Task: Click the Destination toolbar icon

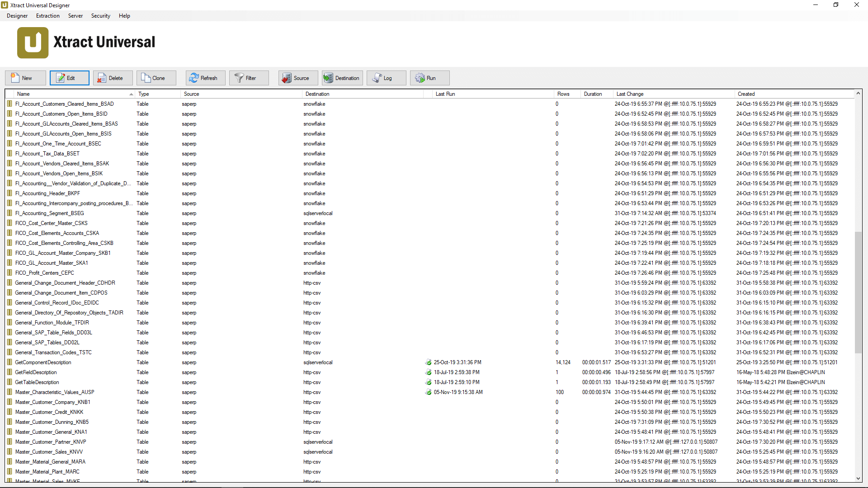Action: [x=328, y=78]
